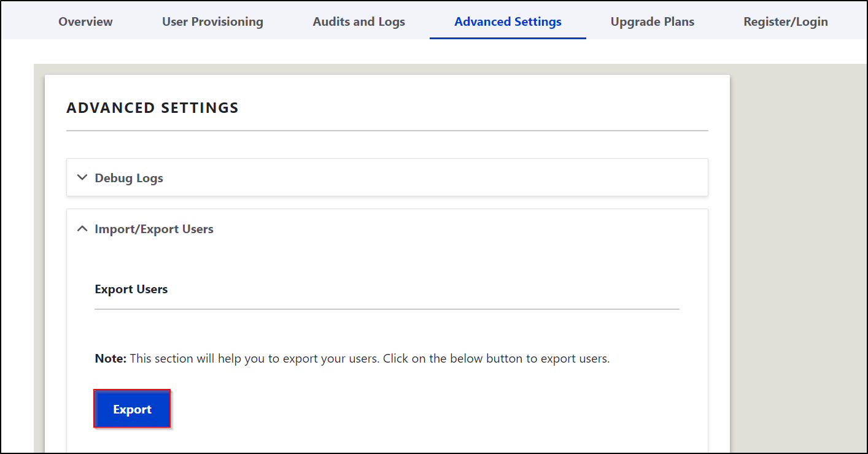Click divider line beneath ADVANCED SETTINGS heading
The height and width of the screenshot is (454, 868).
387,131
